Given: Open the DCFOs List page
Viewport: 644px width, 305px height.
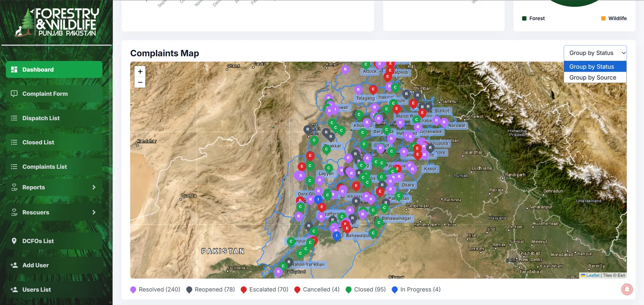Looking at the screenshot, I should click(x=54, y=241).
